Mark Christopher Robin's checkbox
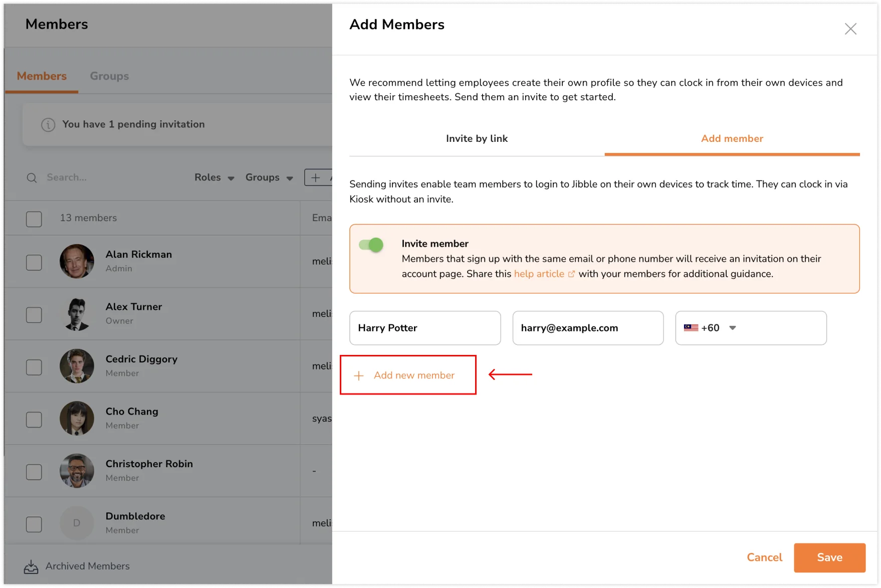Screen dimensions: 881x588 (34, 472)
